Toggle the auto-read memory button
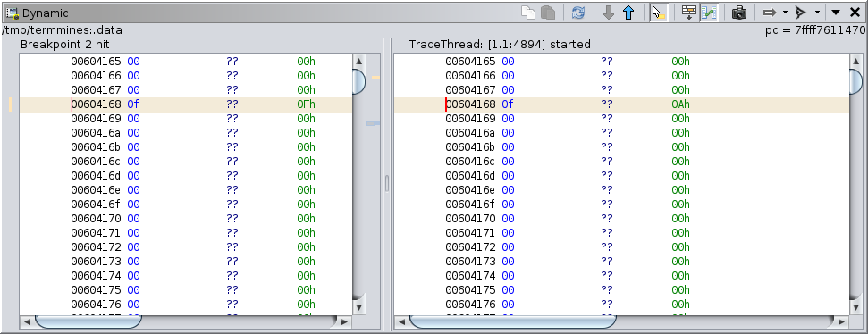Viewport: 868px width, 334px height. pos(689,13)
